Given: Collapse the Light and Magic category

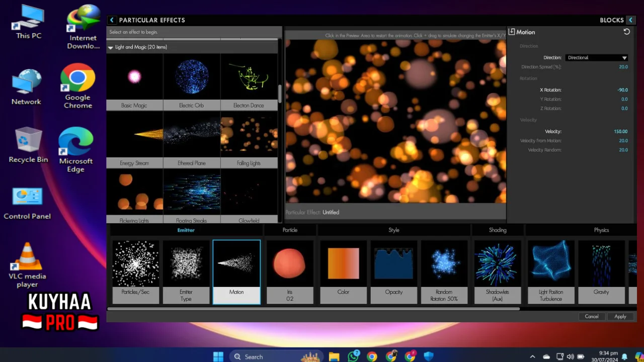Looking at the screenshot, I should click(111, 47).
